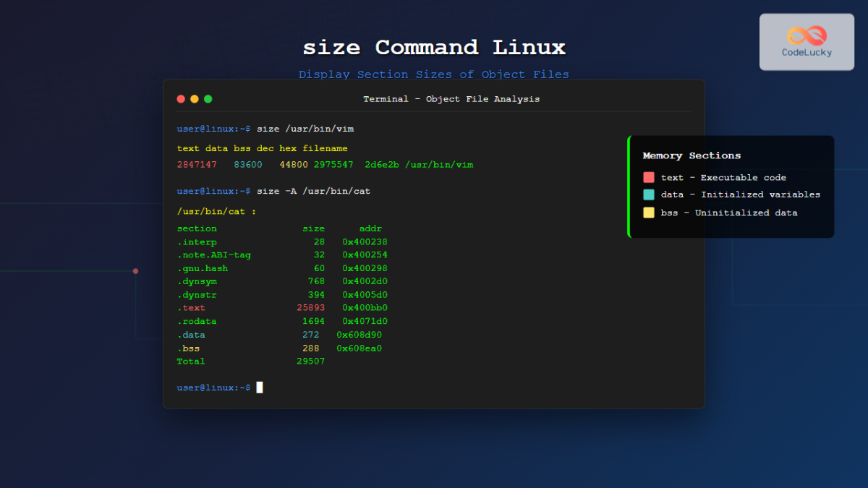The image size is (868, 488).
Task: Select the teal data legend icon
Action: click(x=649, y=194)
